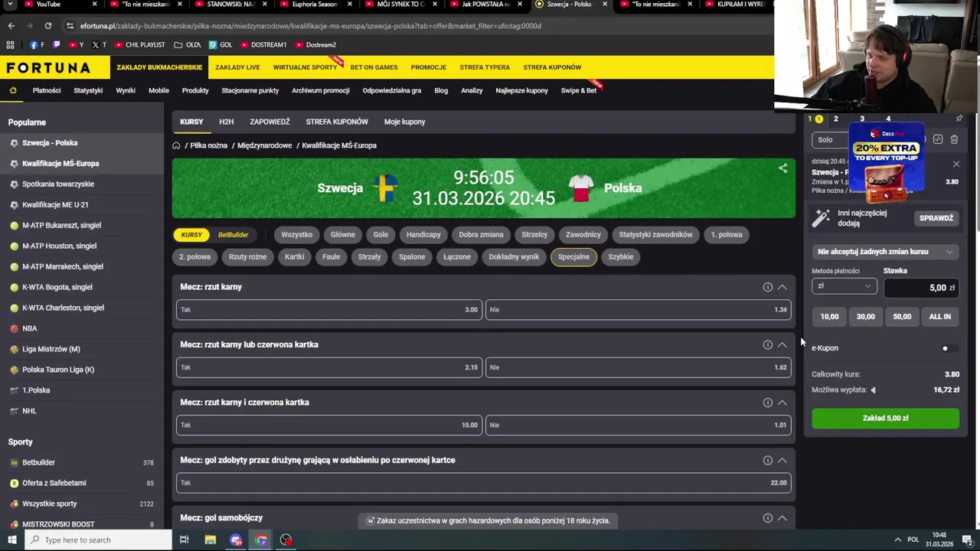Open Task View on the taskbar

184,540
